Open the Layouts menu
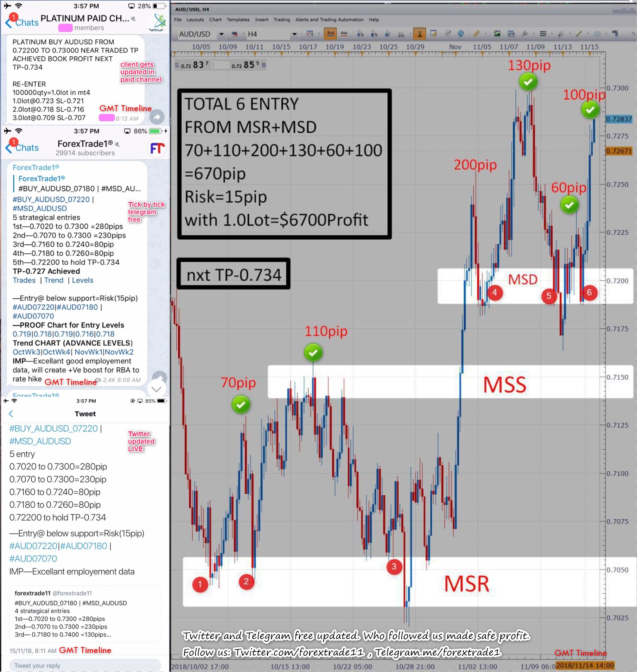 (195, 20)
